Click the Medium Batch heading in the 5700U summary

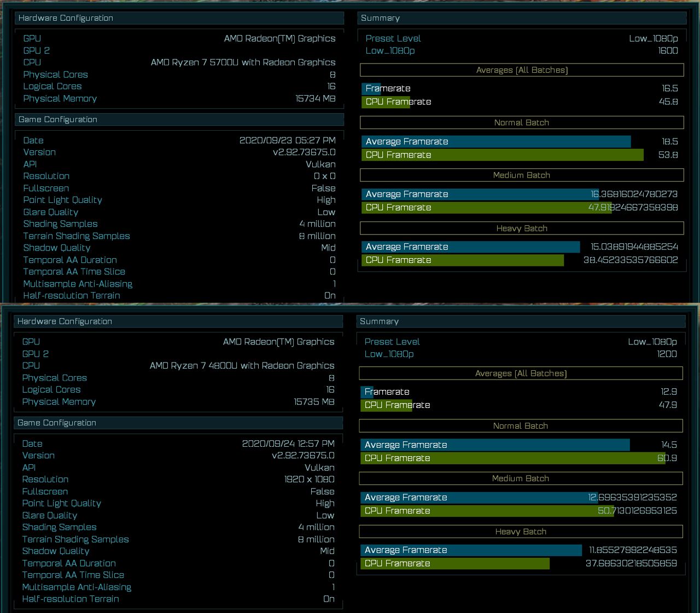coord(522,175)
